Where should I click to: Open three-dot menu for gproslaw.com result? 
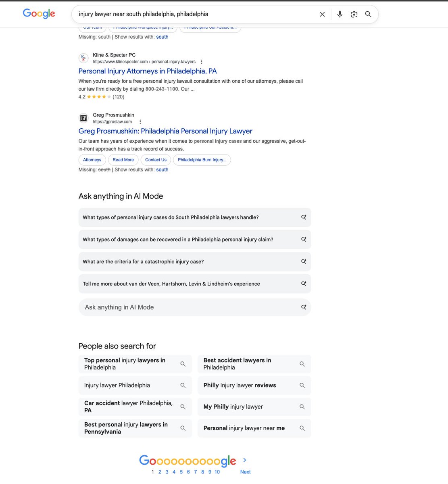[140, 122]
